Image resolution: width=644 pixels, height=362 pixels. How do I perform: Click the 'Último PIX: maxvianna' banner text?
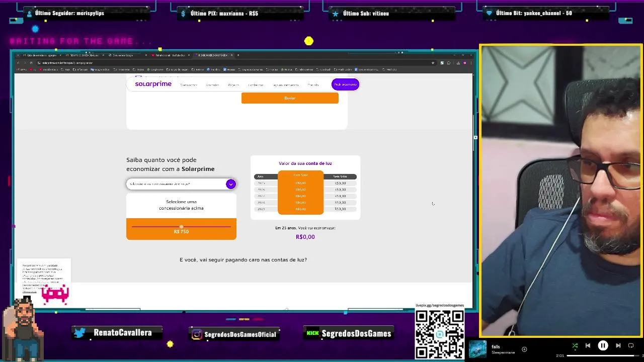[x=224, y=14]
